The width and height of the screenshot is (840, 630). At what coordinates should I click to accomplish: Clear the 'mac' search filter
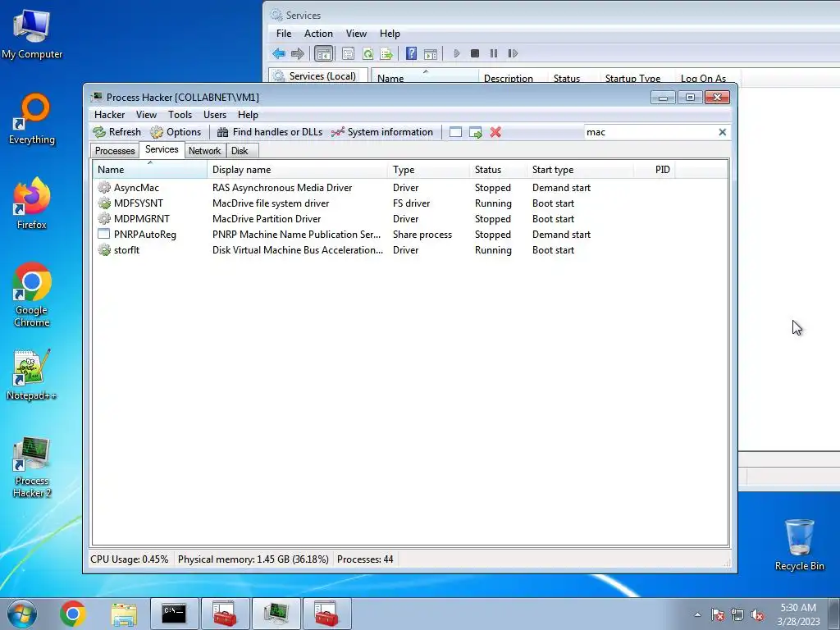pos(722,132)
